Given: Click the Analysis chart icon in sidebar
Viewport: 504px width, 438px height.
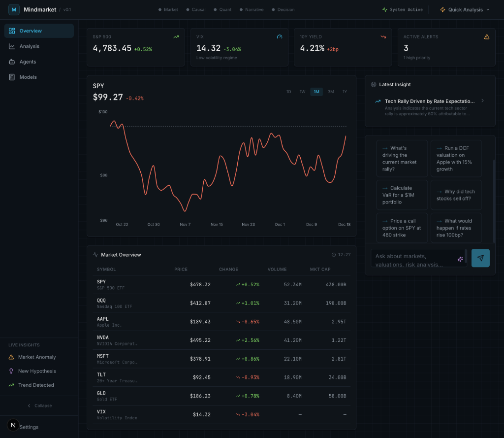Looking at the screenshot, I should [12, 46].
